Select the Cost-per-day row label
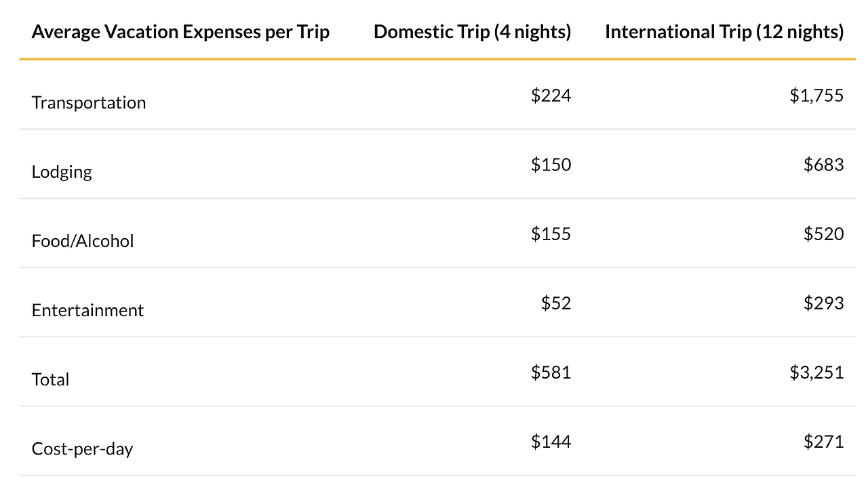Viewport: 868px width, 500px height. [x=82, y=448]
